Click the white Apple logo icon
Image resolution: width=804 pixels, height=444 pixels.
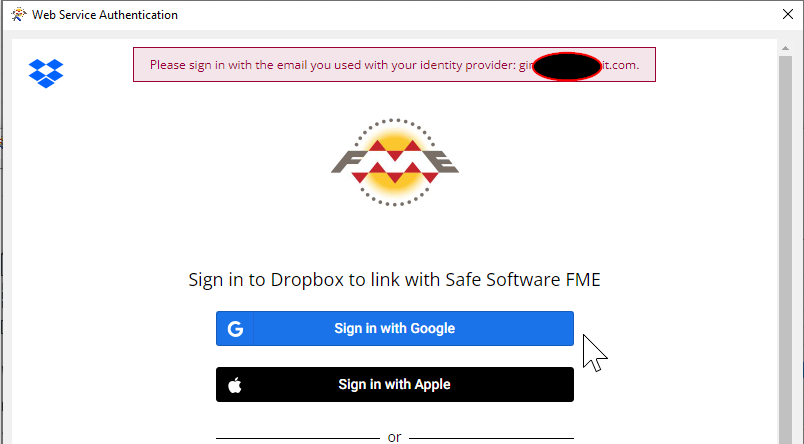coord(235,385)
